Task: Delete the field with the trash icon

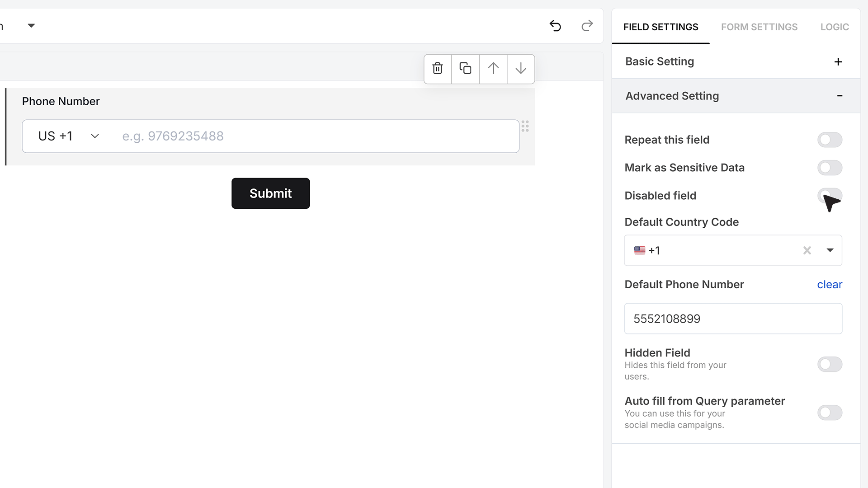Action: click(x=438, y=69)
